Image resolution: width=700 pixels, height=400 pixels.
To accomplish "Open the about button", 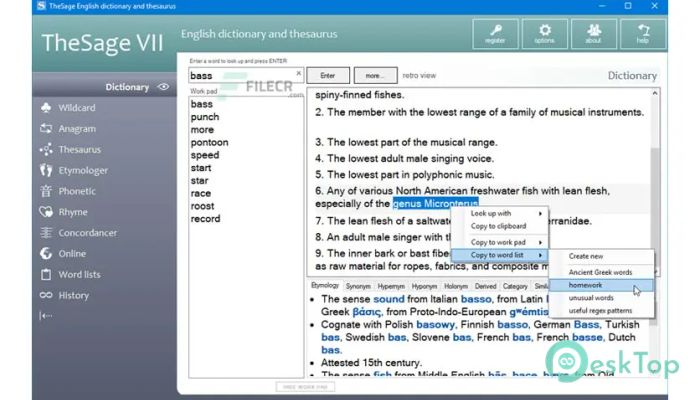I will pos(593,34).
